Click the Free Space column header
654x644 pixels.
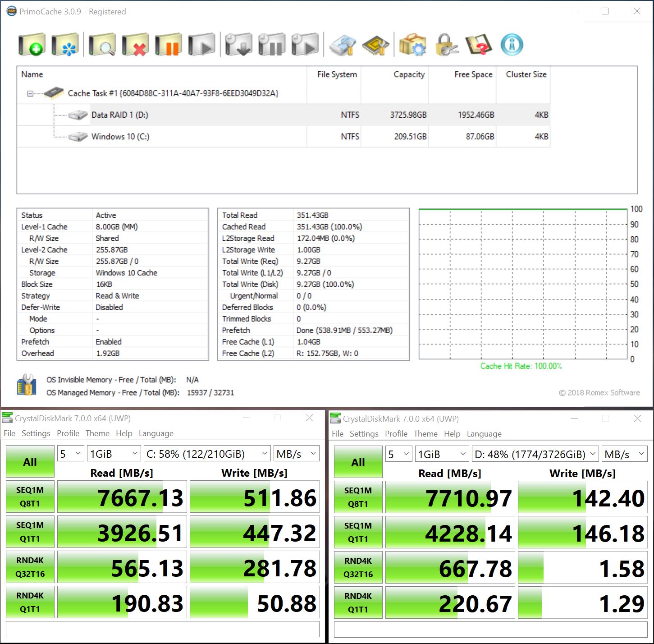(462, 74)
